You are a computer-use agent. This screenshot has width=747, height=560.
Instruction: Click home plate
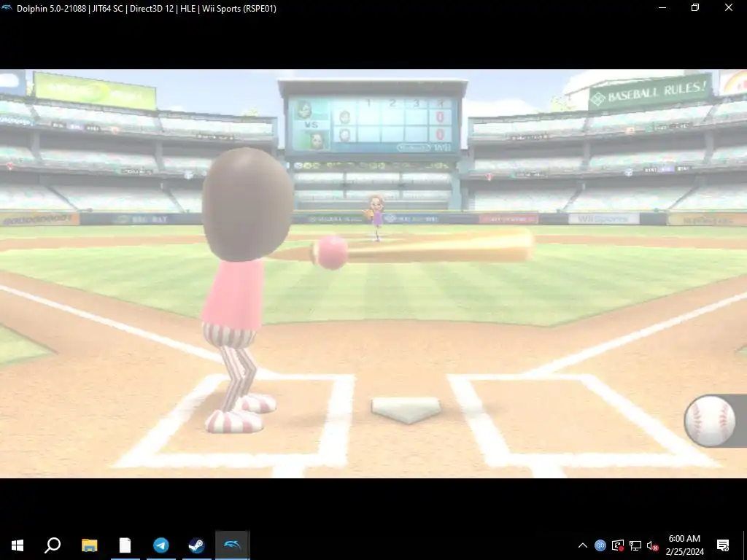click(406, 410)
